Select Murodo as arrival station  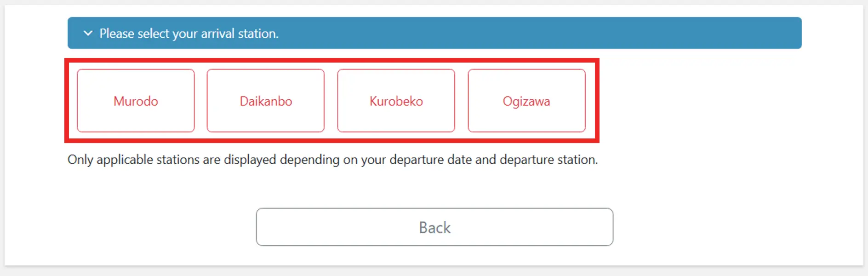tap(136, 101)
